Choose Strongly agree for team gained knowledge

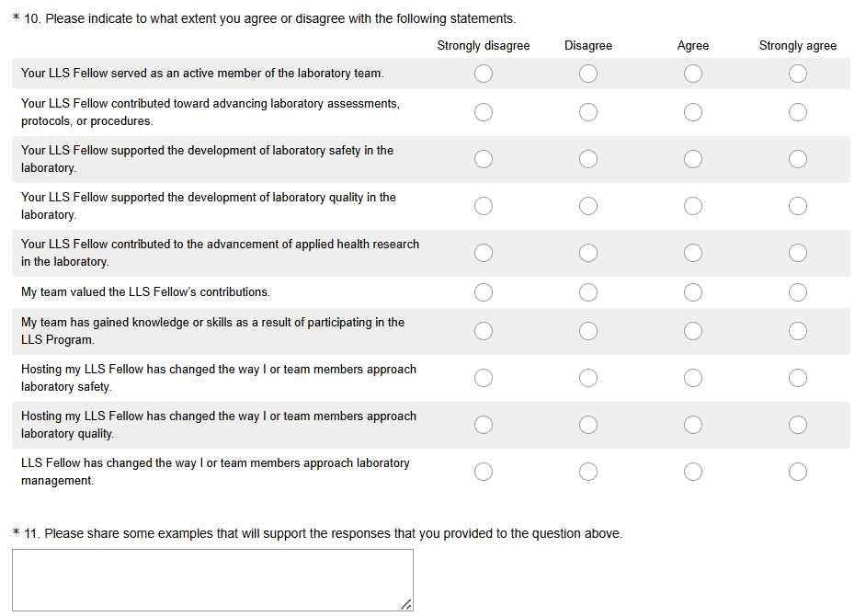click(x=798, y=331)
